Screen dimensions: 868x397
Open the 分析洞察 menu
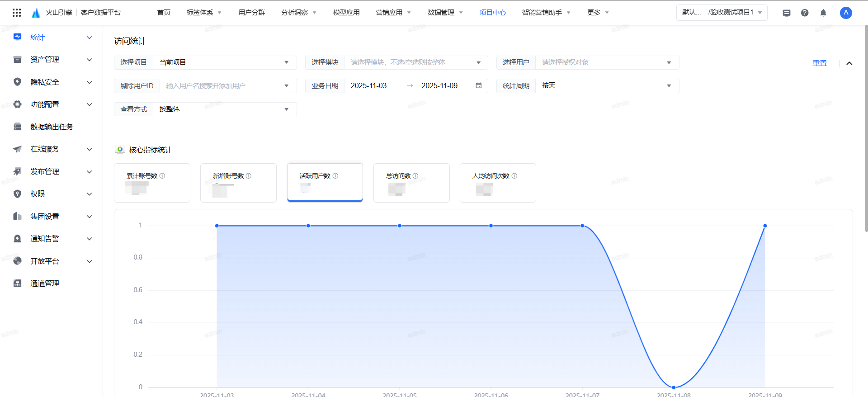pos(299,13)
